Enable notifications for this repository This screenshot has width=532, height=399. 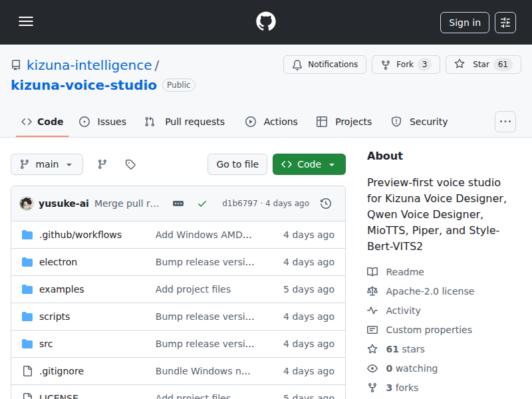pyautogui.click(x=325, y=64)
